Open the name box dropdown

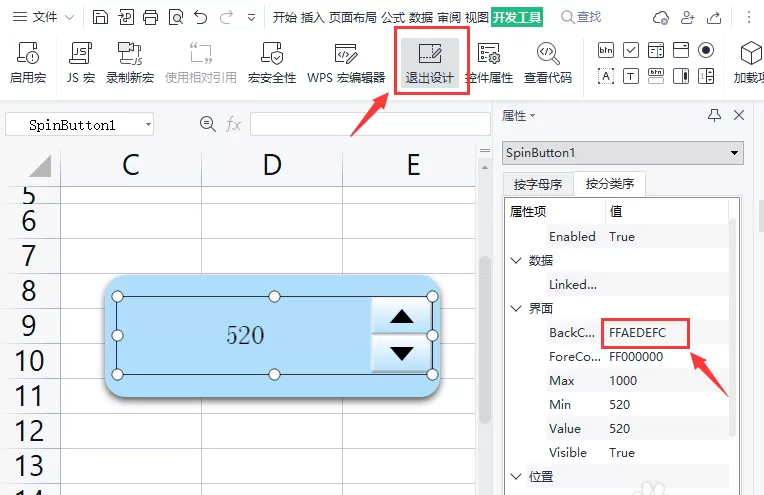click(x=148, y=125)
